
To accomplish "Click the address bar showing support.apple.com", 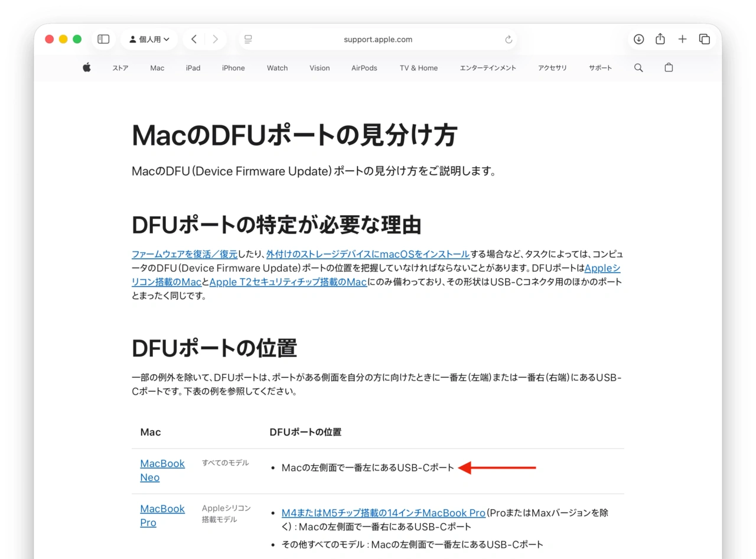I will point(378,39).
